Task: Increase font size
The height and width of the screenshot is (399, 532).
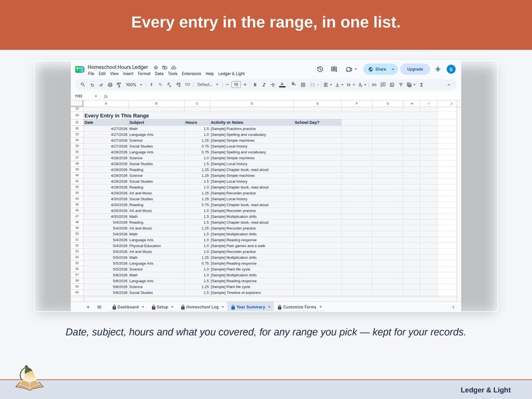Action: (x=245, y=85)
